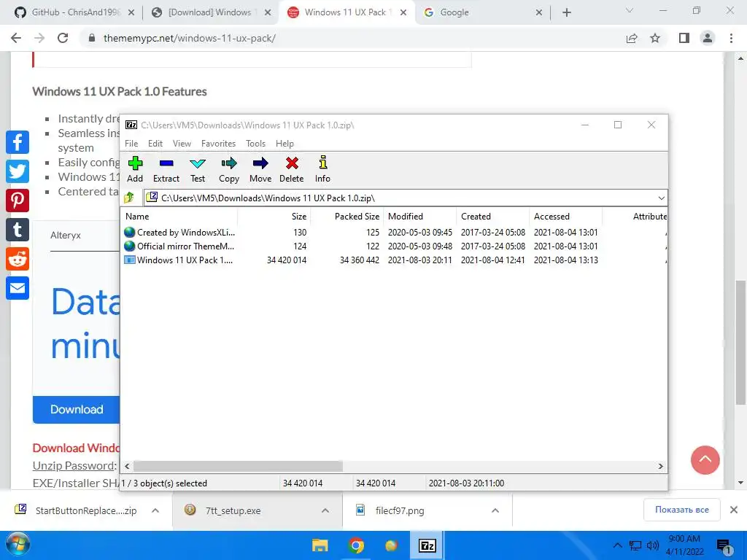Click the Показать все downloads button
The width and height of the screenshot is (747, 560).
point(682,510)
